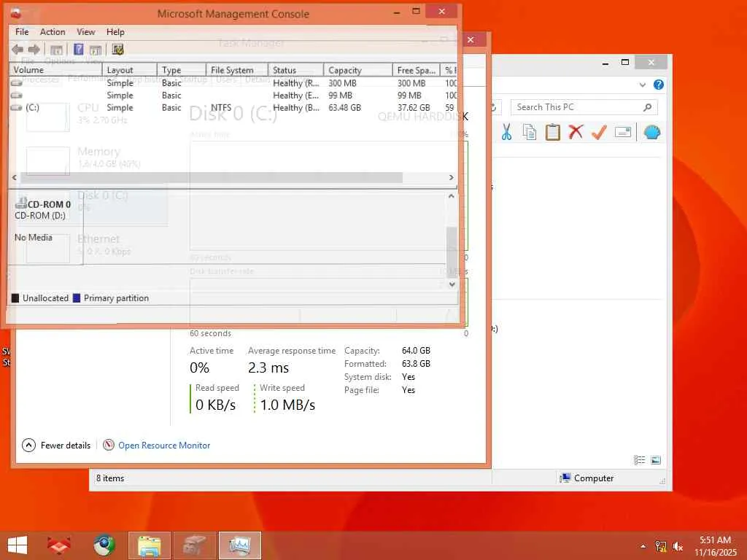Toggle the Show/Hide Action Pane icon
This screenshot has width=747, height=560.
click(96, 50)
